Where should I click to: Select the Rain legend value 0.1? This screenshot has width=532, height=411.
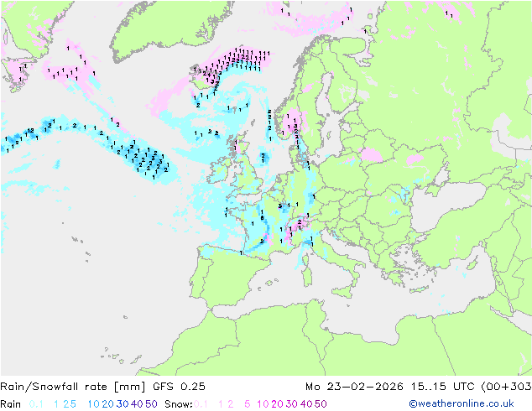[36, 404]
